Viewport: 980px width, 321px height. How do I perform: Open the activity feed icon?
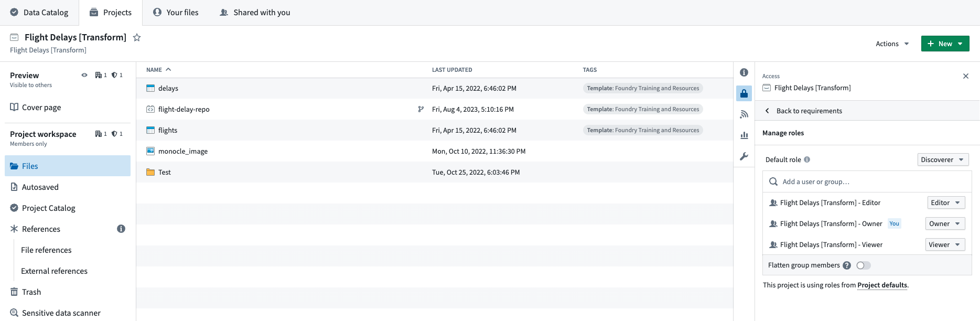point(744,114)
